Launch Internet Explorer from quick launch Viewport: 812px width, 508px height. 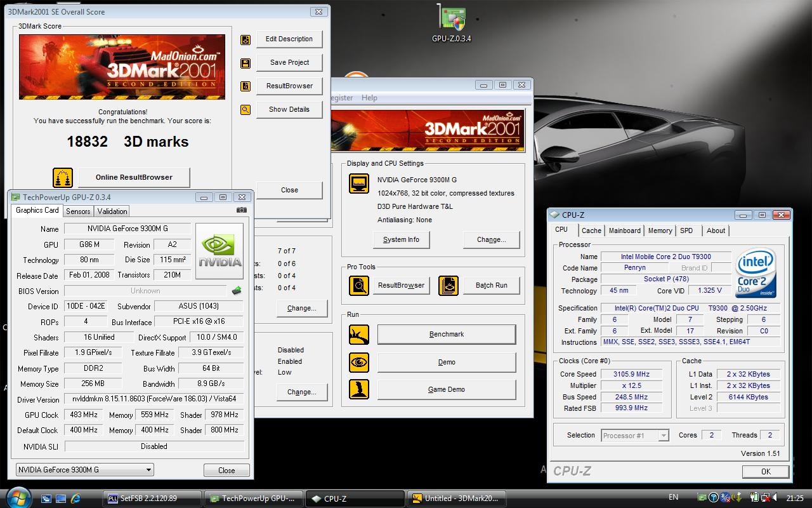[76, 498]
